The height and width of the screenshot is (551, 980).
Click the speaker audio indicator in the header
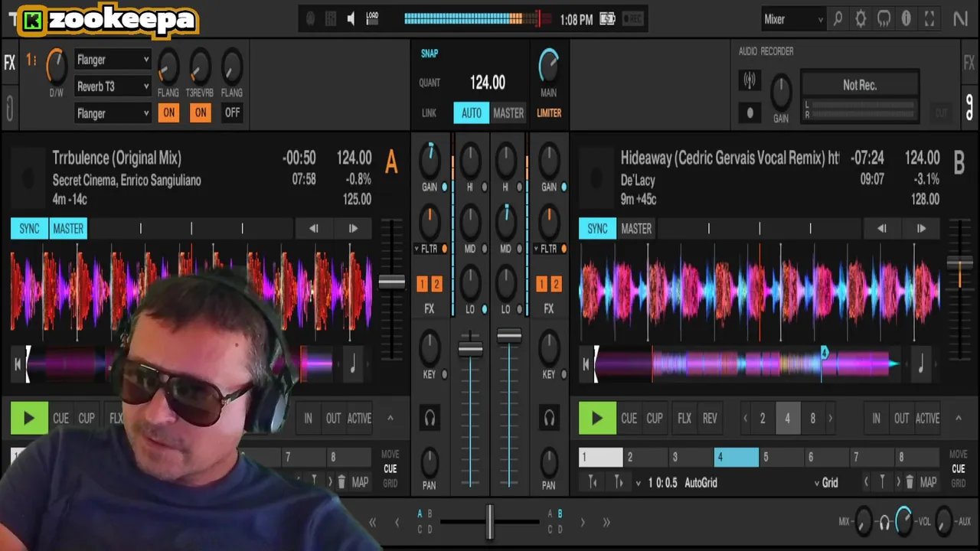(x=351, y=19)
